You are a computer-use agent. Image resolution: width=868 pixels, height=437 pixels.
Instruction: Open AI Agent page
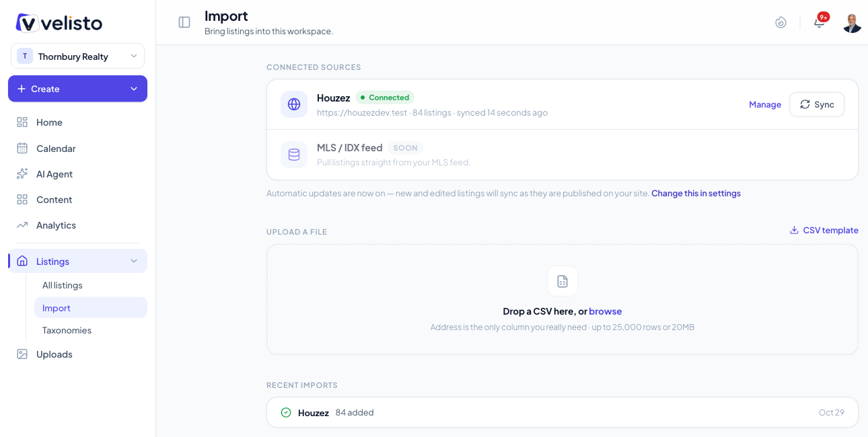tap(77, 173)
